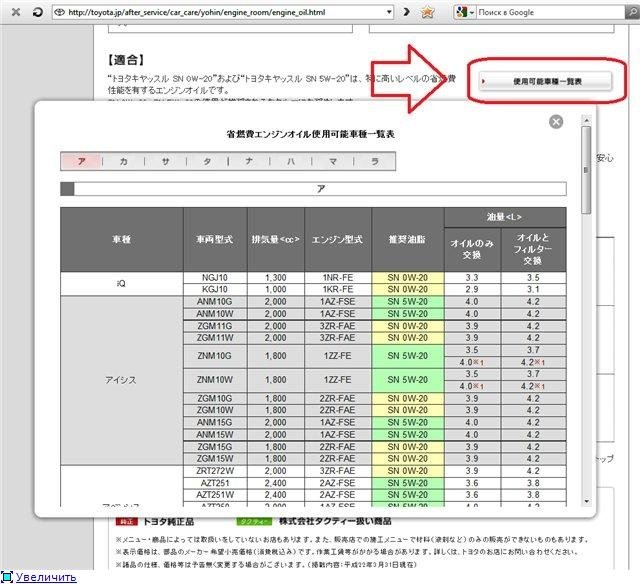This screenshot has width=640, height=584.
Task: Click the SN 0W-20 cell in NGJ10 row
Action: point(408,278)
